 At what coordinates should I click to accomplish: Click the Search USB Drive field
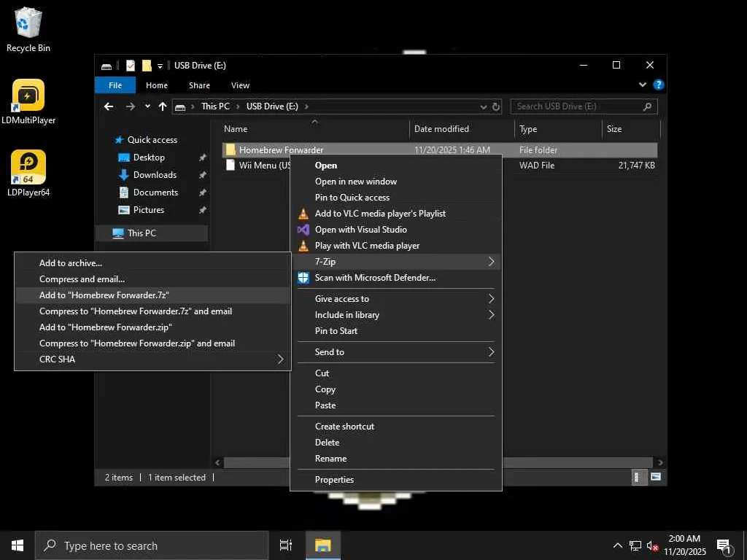584,106
